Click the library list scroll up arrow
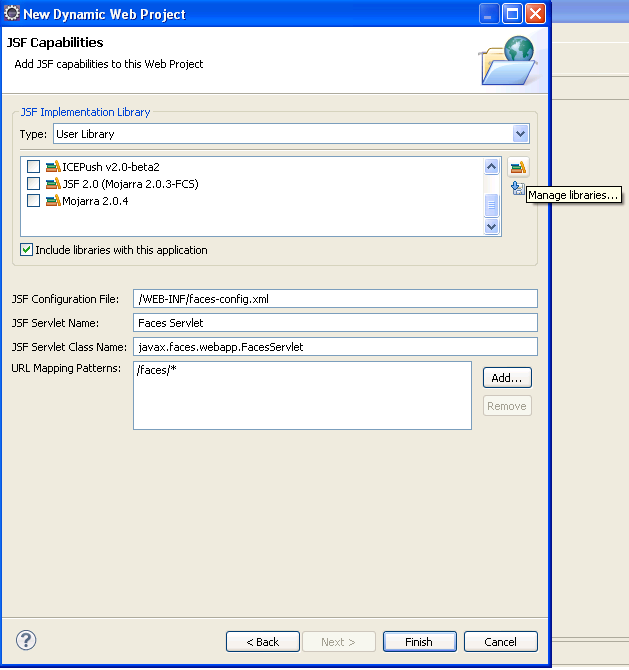629x670 pixels. [x=491, y=166]
